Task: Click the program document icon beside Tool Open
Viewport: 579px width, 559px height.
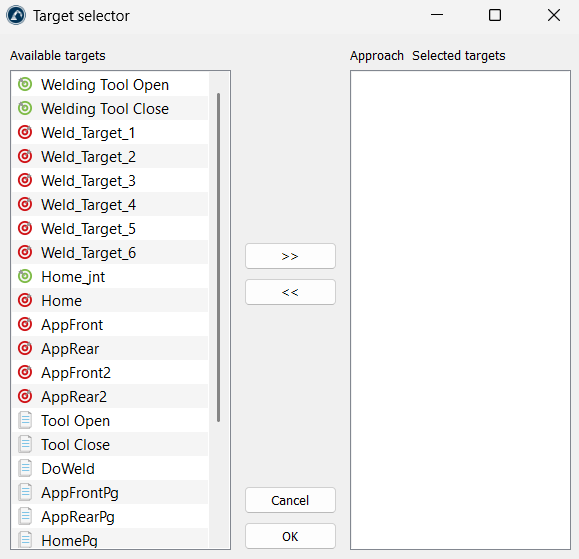Action: (x=25, y=420)
